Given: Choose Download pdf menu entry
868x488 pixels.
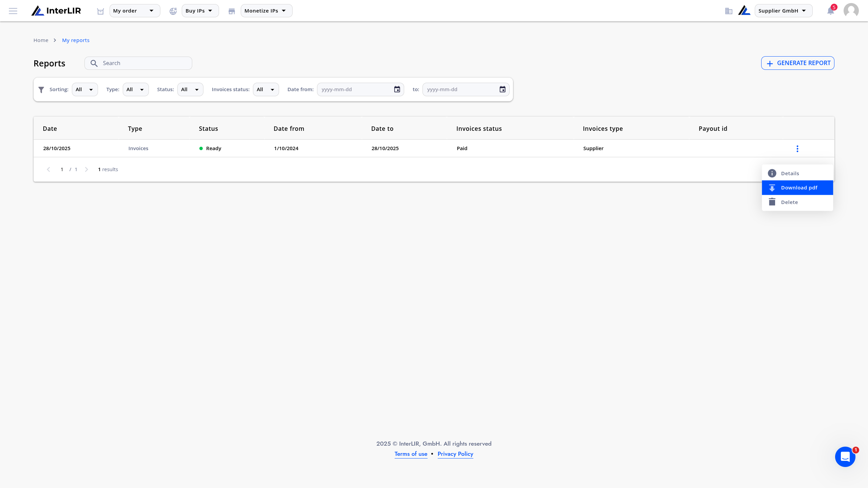Looking at the screenshot, I should click(797, 188).
